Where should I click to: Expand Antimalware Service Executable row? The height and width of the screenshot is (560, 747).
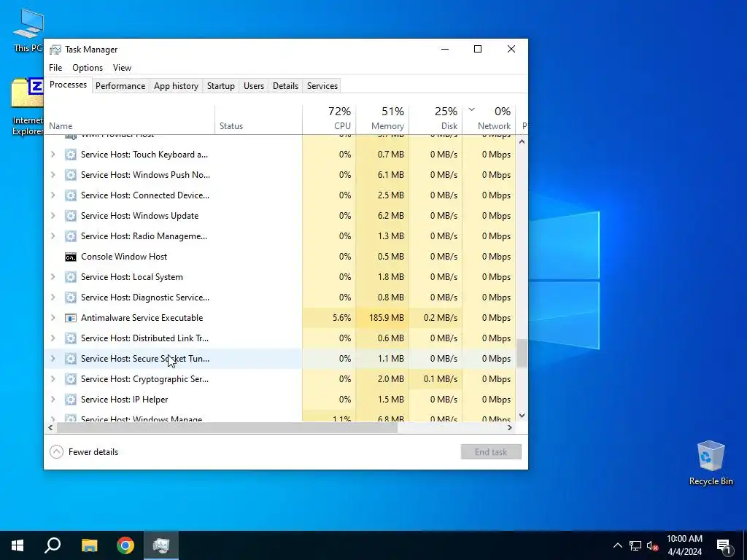point(53,318)
